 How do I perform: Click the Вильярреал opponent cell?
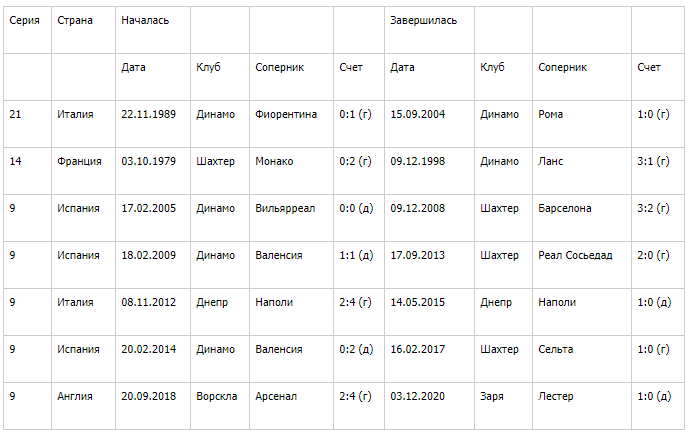(285, 208)
